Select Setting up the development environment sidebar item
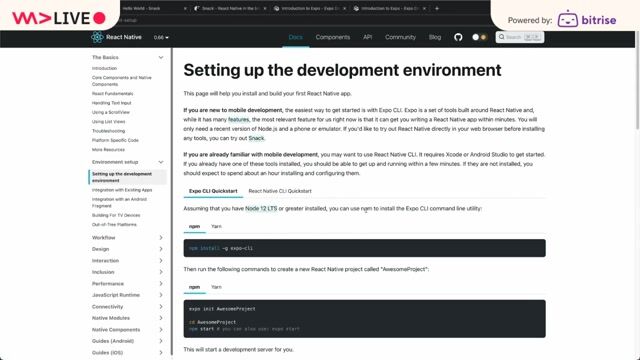Viewport: 640px width, 360px height. coord(127,177)
